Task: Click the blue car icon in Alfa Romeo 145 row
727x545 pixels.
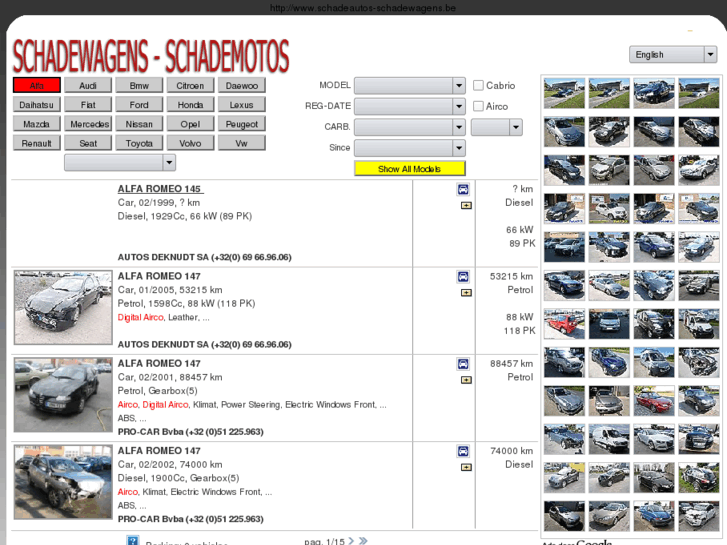Action: coord(463,189)
